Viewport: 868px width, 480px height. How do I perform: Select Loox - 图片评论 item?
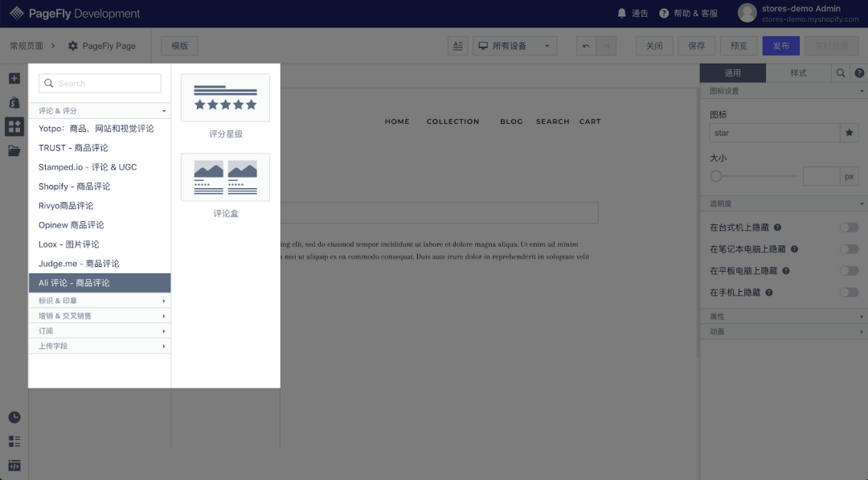[x=100, y=244]
